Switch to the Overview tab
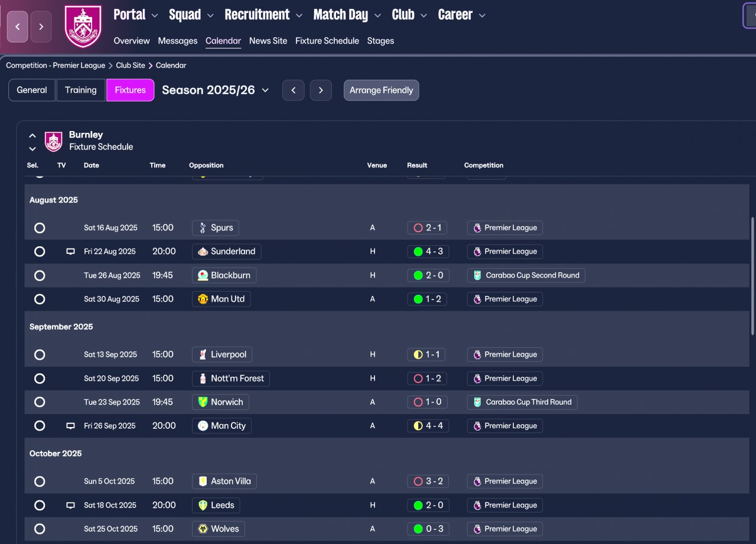 (132, 41)
